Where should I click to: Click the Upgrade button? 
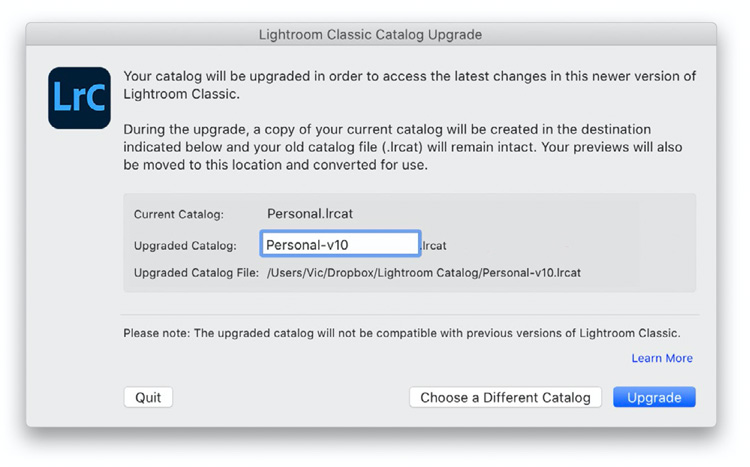point(654,397)
